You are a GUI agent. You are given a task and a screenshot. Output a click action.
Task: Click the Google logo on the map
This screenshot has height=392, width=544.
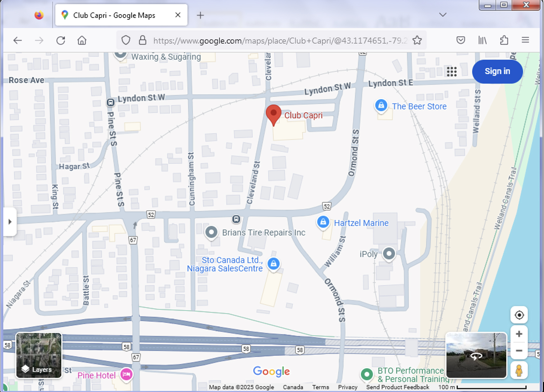tap(271, 371)
